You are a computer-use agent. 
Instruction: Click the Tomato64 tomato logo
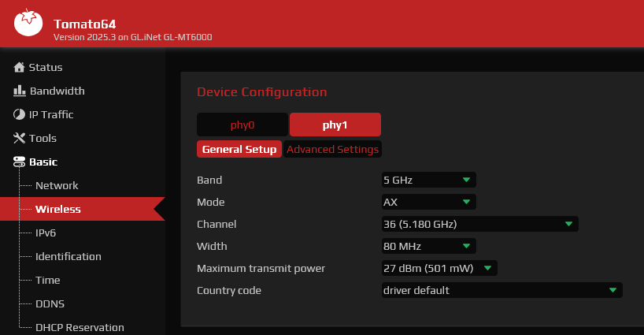click(28, 23)
